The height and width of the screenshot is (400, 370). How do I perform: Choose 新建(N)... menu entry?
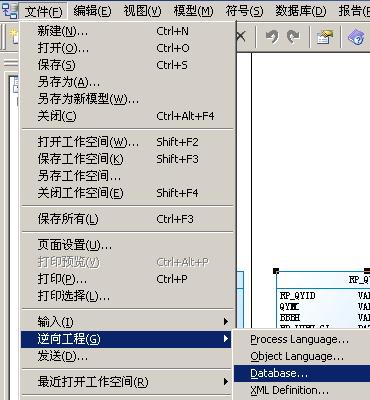127,31
